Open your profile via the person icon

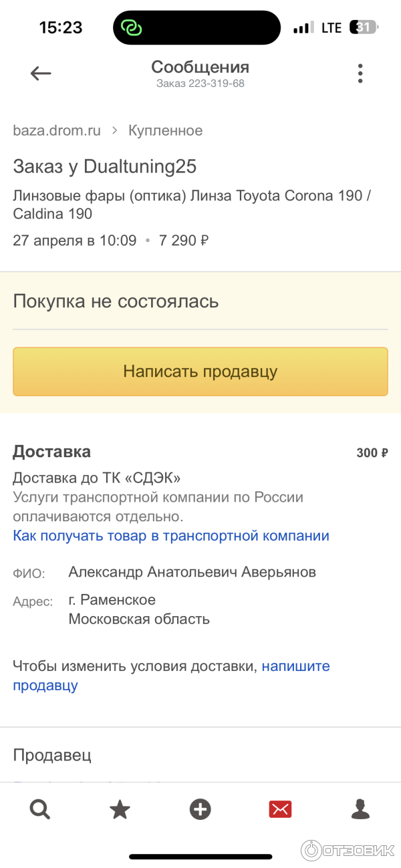tap(360, 809)
